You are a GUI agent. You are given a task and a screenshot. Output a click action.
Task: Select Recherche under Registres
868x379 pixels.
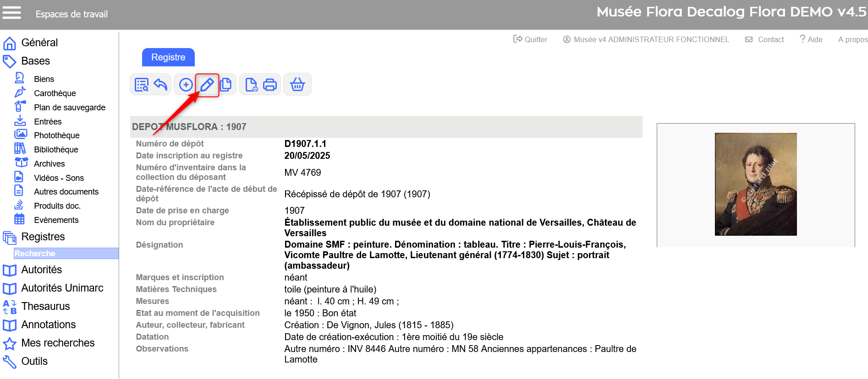tap(35, 254)
